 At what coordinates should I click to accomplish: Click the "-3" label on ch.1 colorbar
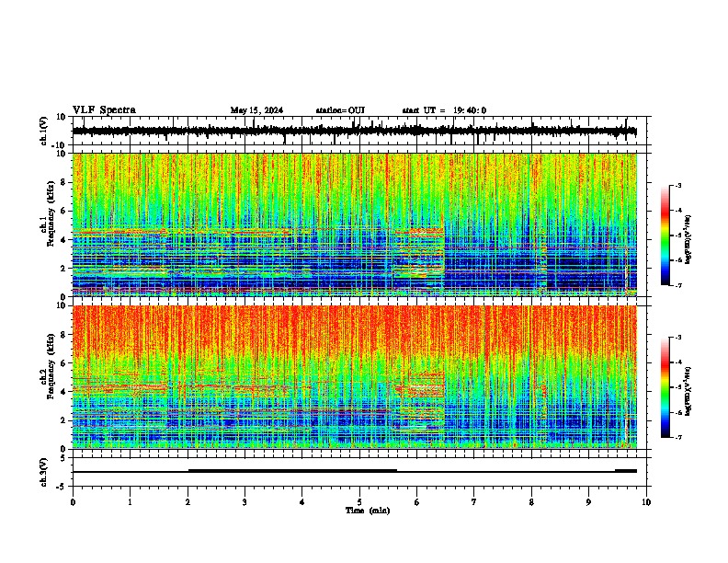tap(677, 186)
